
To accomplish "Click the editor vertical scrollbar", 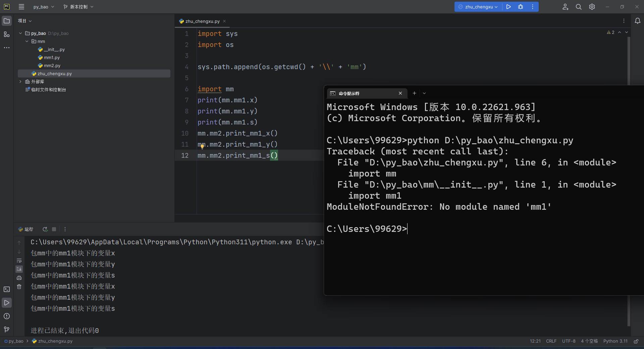I will [629, 60].
